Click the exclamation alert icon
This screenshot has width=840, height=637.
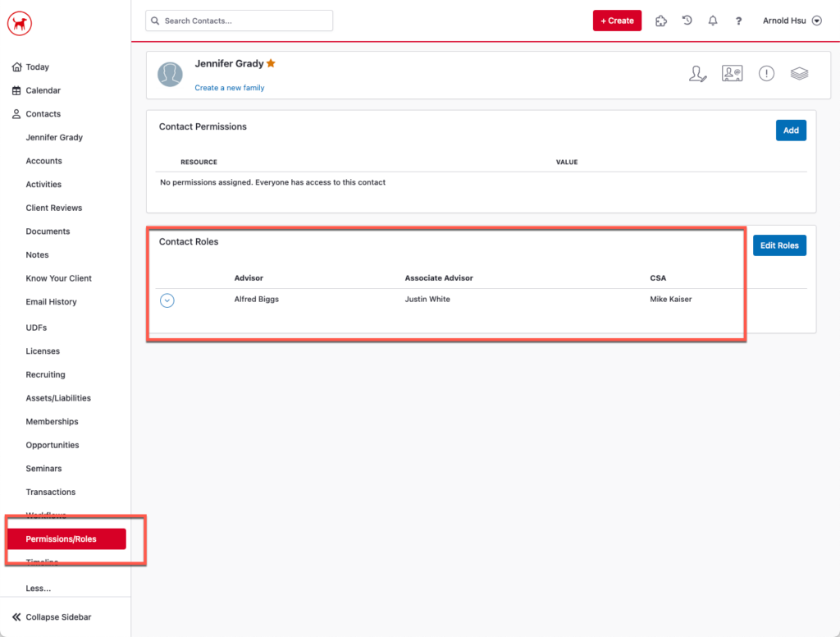click(x=766, y=74)
